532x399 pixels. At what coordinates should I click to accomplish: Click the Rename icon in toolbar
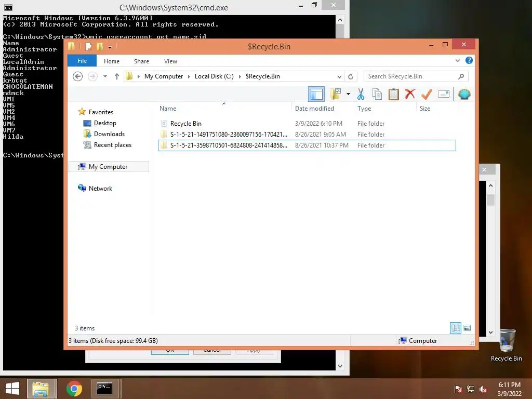(444, 94)
